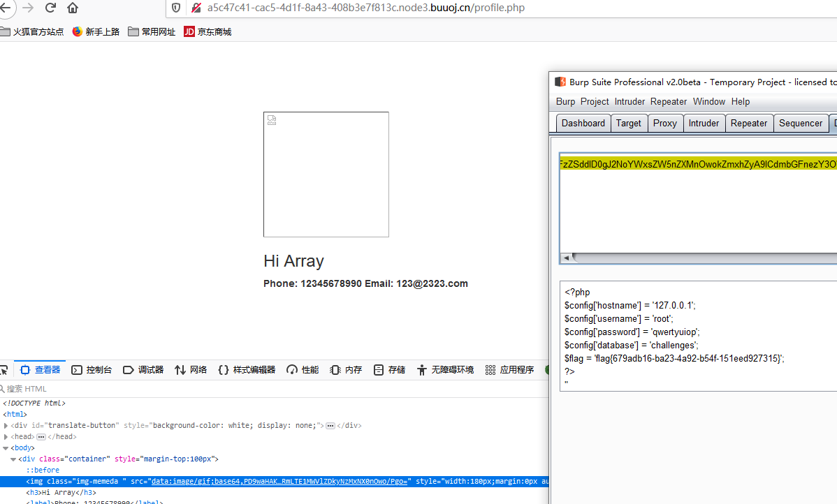Screen dimensions: 837x504
Task: Select the html element row
Action: tap(15, 415)
